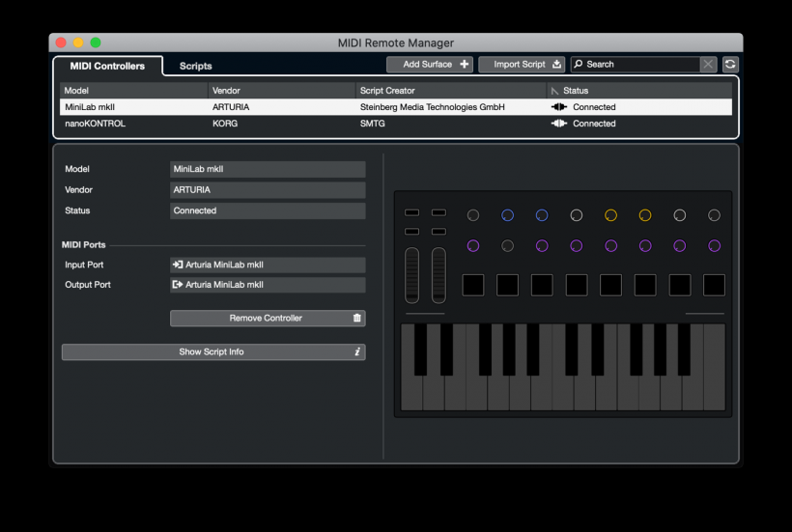Click the Model field showing MiniLab mkII
Viewport: 792px width, 532px height.
tap(268, 169)
